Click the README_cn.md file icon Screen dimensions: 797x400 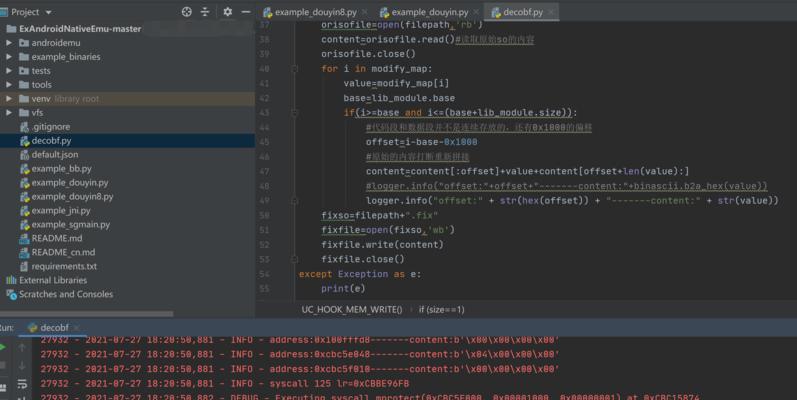click(x=24, y=252)
